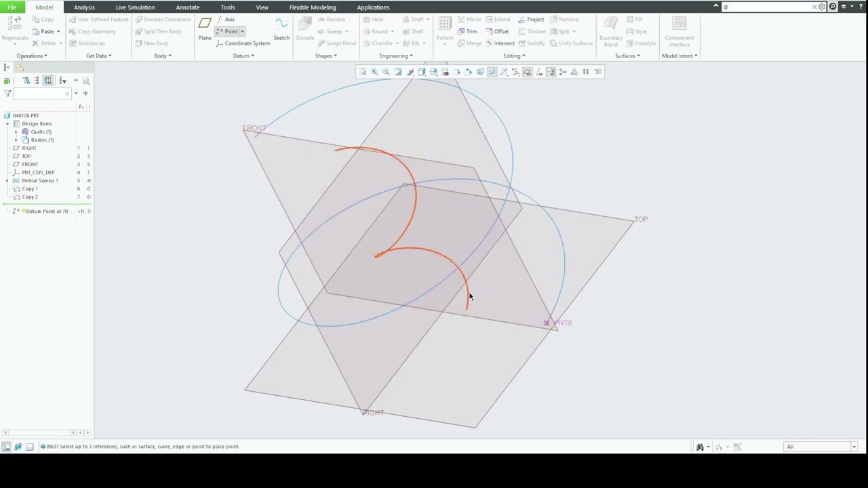868x488 pixels.
Task: Open the Tools ribbon tab
Action: click(x=228, y=7)
